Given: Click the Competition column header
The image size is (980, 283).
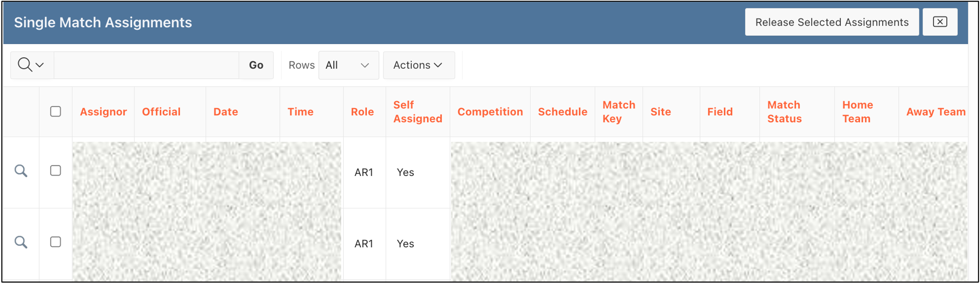Looking at the screenshot, I should (x=490, y=112).
